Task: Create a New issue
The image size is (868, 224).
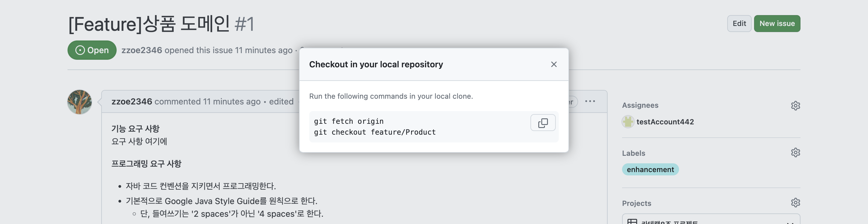Action: tap(777, 24)
